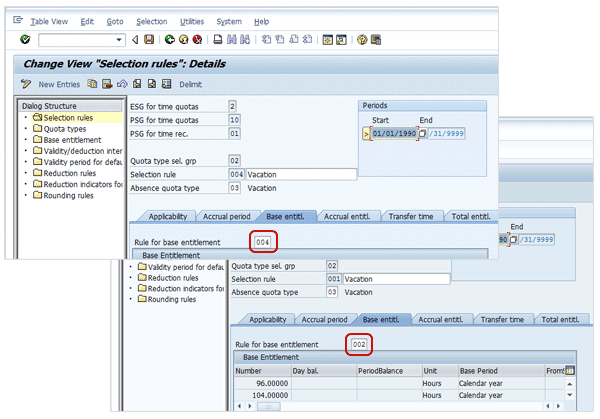Image resolution: width=600 pixels, height=419 pixels.
Task: Click the Previous Entry icon
Action: coord(137,84)
